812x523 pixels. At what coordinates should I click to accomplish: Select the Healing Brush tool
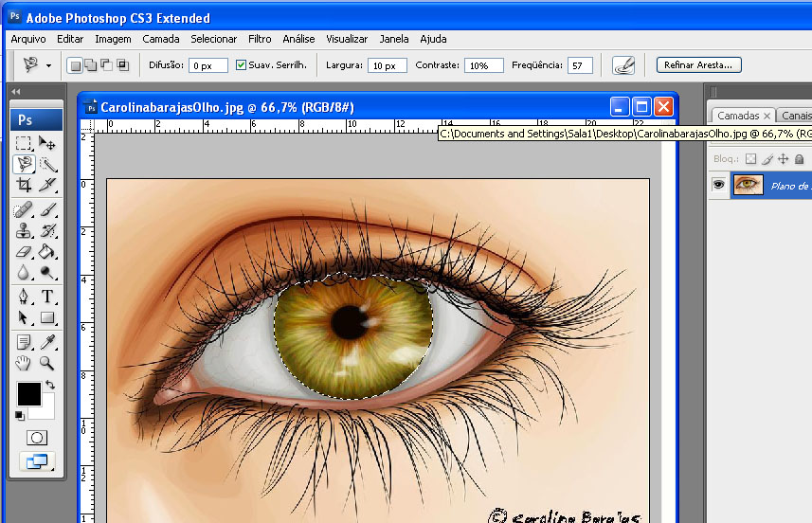point(24,209)
